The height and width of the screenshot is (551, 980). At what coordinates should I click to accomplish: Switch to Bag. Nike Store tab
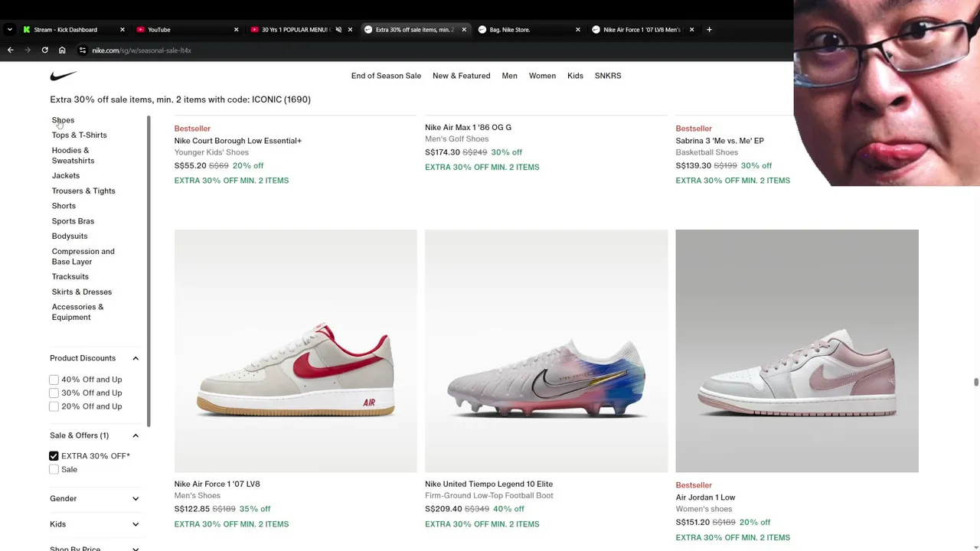tap(521, 30)
